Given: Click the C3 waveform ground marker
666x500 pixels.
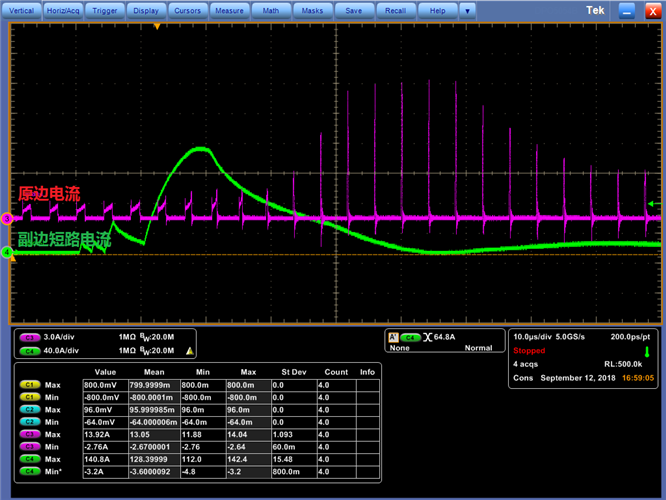Looking at the screenshot, I should [x=6, y=218].
